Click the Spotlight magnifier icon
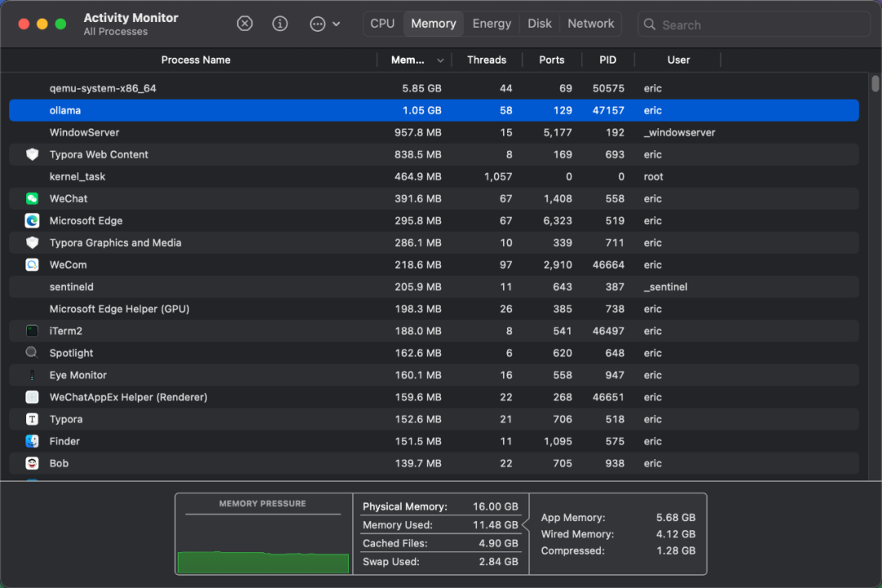 [32, 353]
